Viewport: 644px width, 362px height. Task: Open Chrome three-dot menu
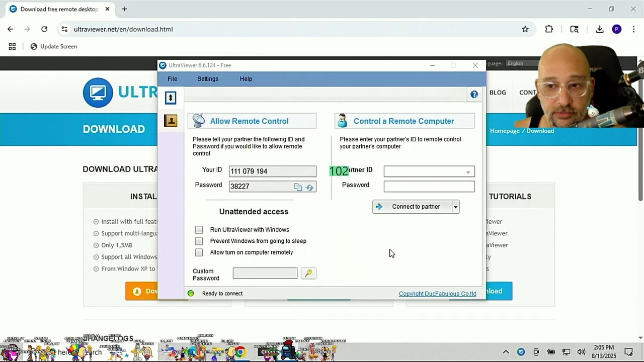pyautogui.click(x=634, y=29)
